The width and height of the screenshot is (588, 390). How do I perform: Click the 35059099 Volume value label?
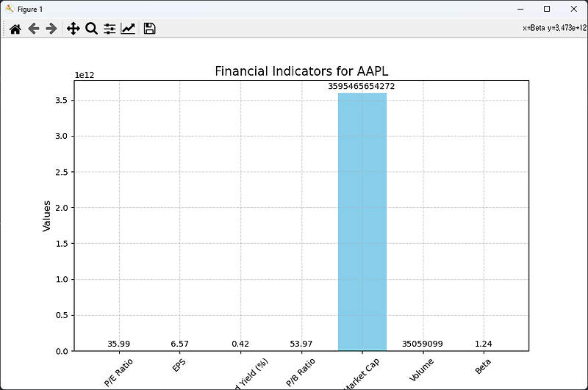click(x=423, y=344)
